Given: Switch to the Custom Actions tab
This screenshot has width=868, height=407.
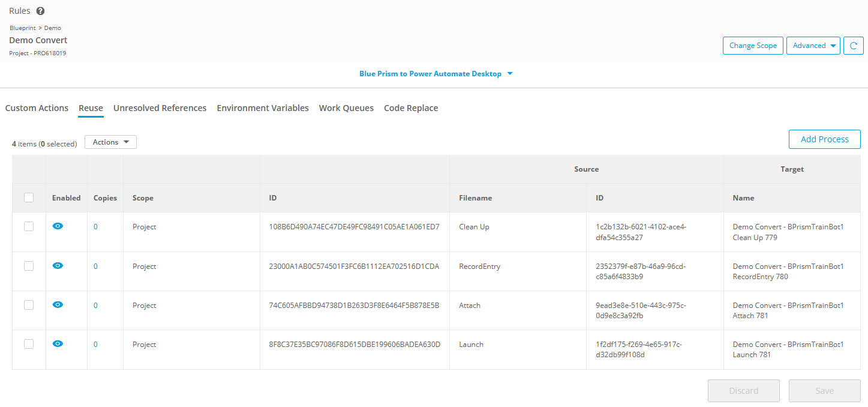Looking at the screenshot, I should click(x=37, y=108).
